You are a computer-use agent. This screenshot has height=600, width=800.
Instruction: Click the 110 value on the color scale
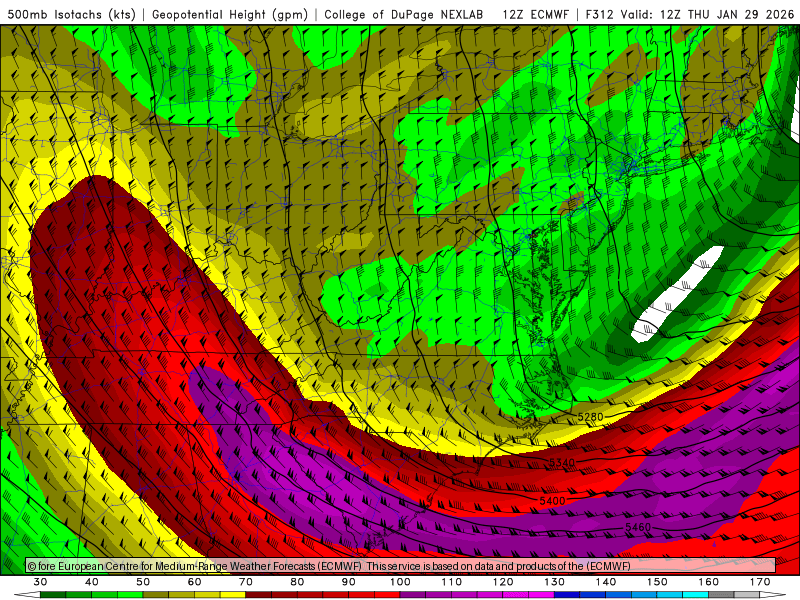coord(452,582)
